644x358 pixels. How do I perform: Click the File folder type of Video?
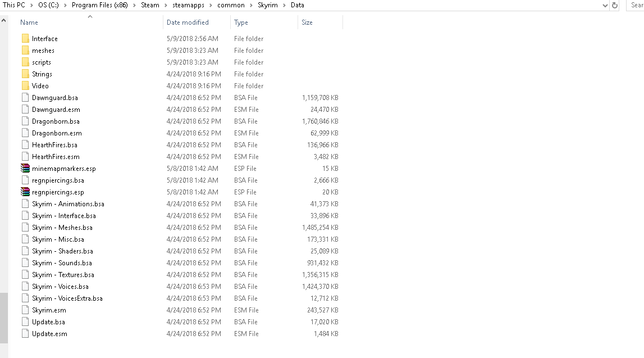pyautogui.click(x=249, y=86)
